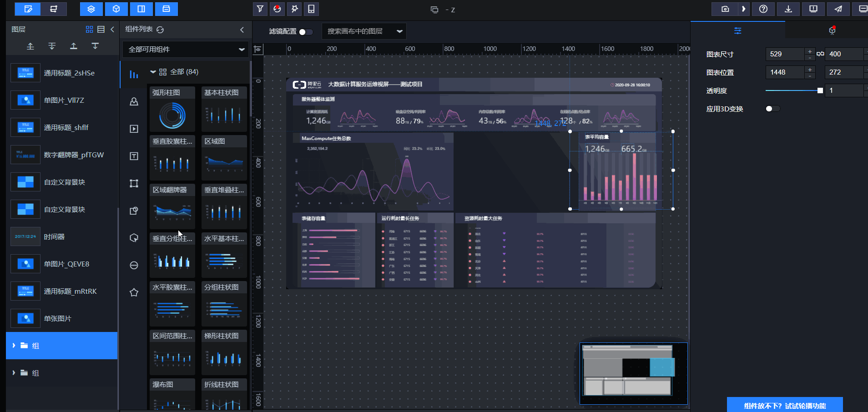
Task: Open the help question mark icon
Action: [763, 9]
